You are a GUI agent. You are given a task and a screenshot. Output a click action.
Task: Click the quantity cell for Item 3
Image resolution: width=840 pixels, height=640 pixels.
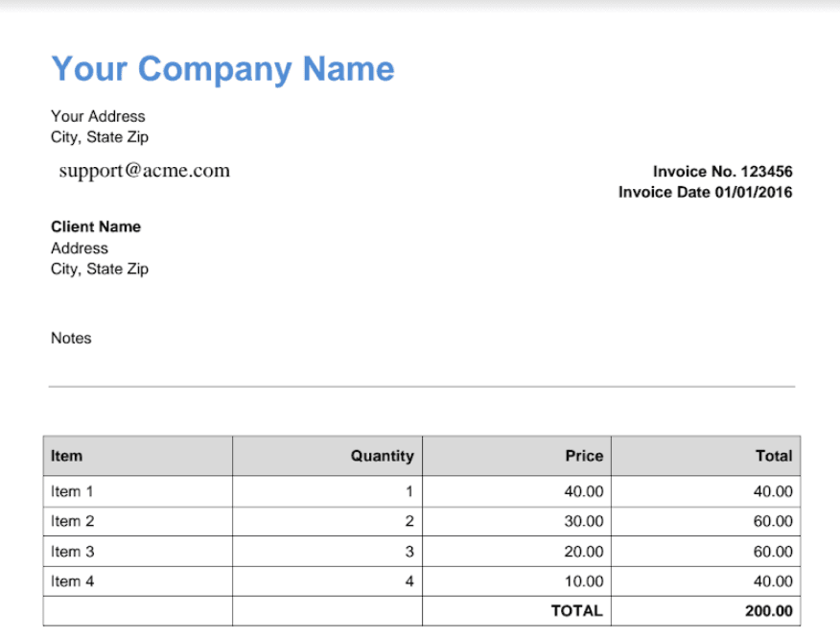tap(408, 552)
